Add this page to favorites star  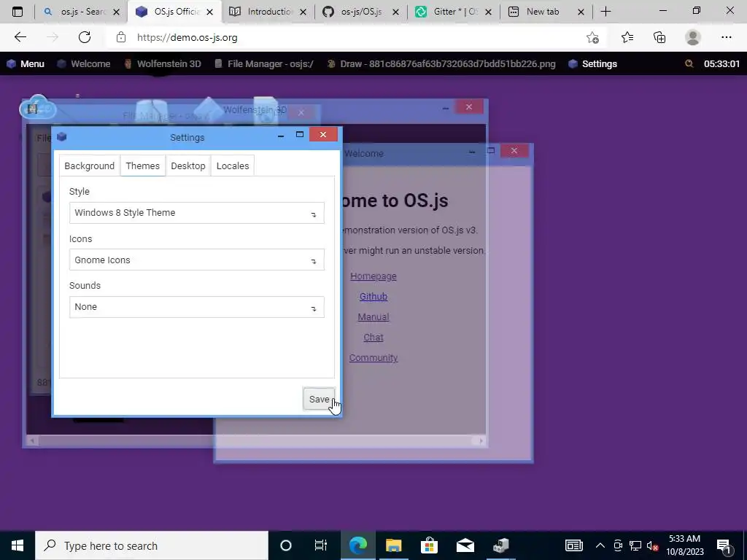coord(592,37)
